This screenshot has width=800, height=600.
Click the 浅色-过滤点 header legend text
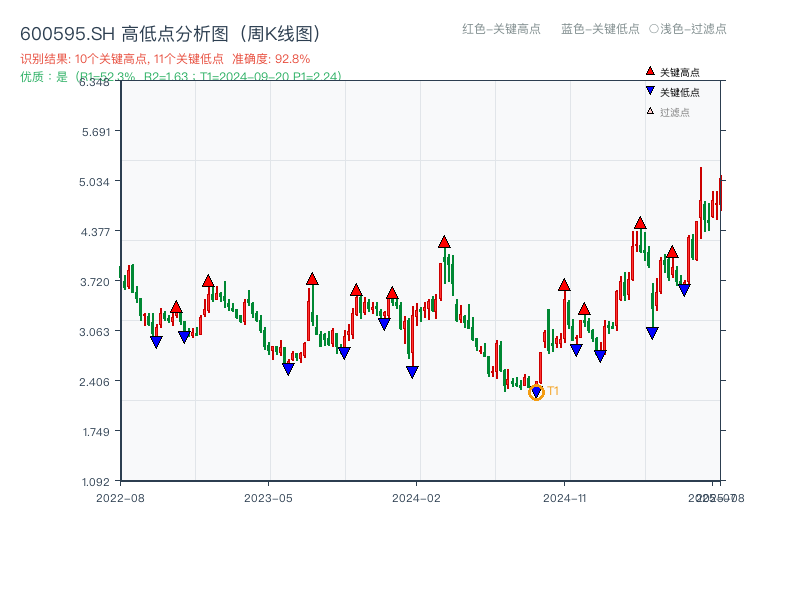click(x=693, y=29)
